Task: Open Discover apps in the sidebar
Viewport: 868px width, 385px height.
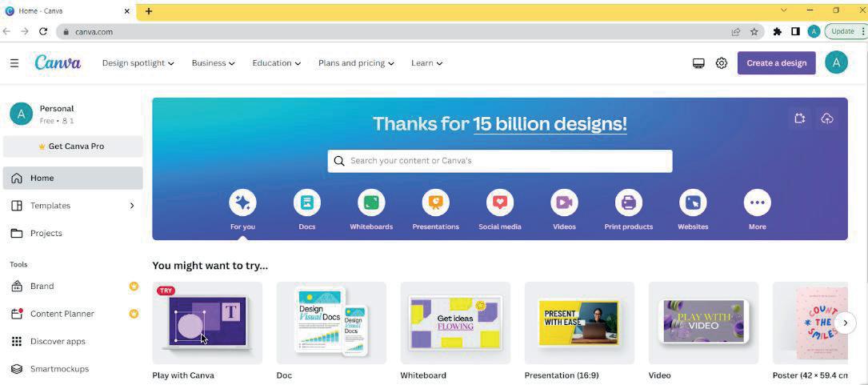Action: (73, 341)
